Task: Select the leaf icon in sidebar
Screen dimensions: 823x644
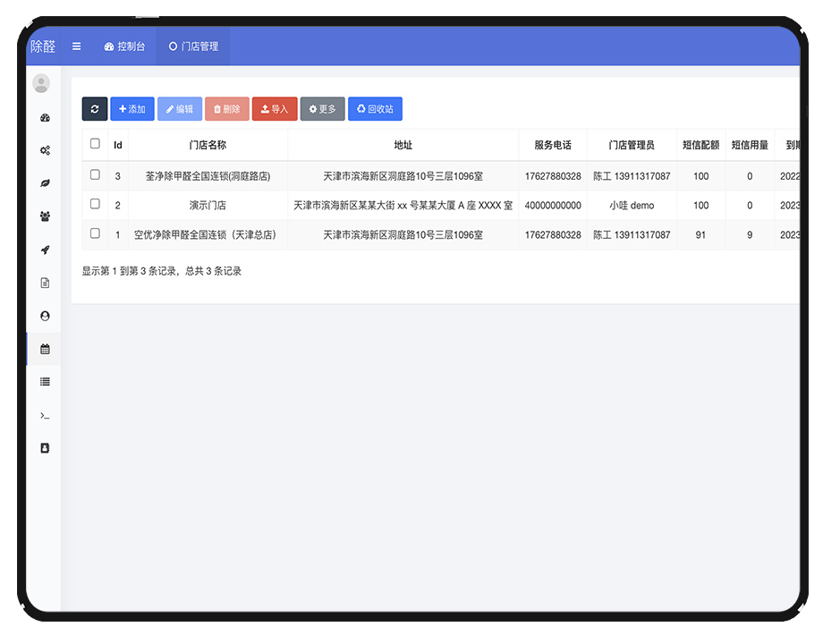Action: pyautogui.click(x=45, y=183)
